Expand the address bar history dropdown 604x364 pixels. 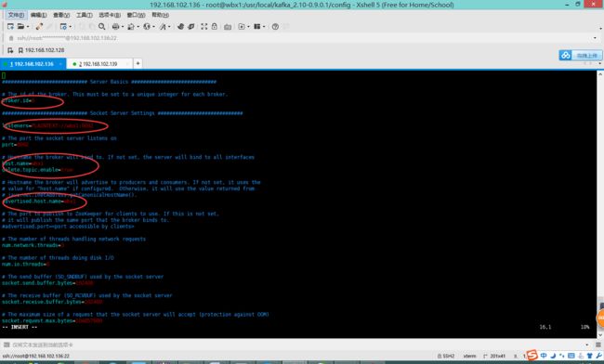tap(595, 38)
